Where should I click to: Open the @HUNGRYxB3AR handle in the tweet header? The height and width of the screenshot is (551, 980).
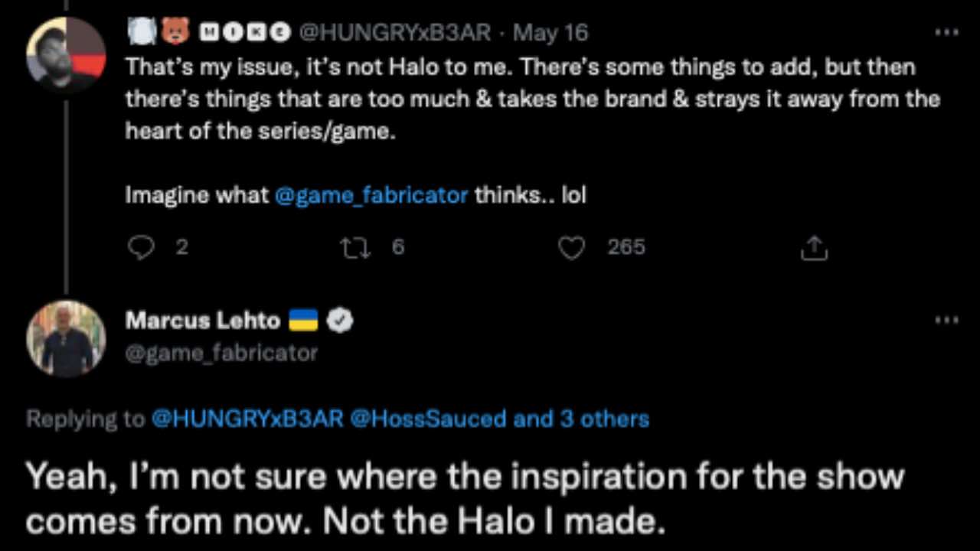pos(394,33)
